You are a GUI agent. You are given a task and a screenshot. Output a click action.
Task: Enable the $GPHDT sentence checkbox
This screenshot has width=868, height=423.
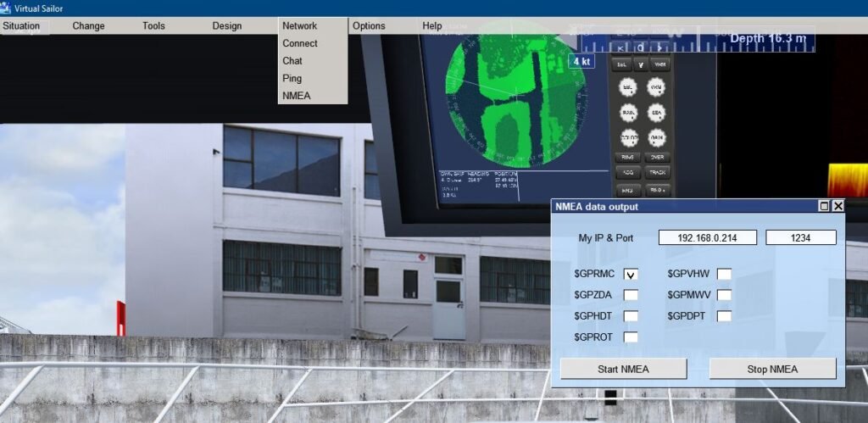pos(631,316)
